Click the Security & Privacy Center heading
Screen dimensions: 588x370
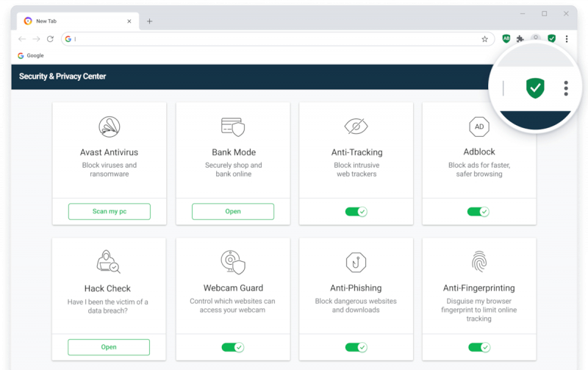pos(62,77)
